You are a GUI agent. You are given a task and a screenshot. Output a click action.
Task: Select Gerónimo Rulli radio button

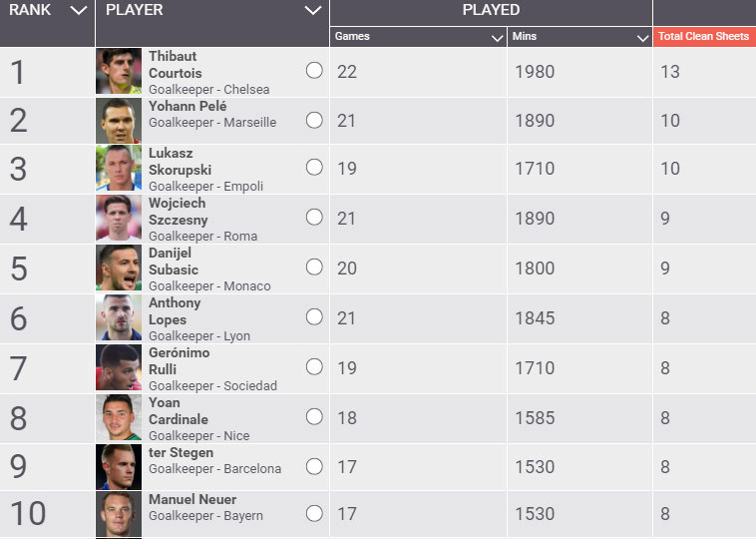[x=314, y=366]
